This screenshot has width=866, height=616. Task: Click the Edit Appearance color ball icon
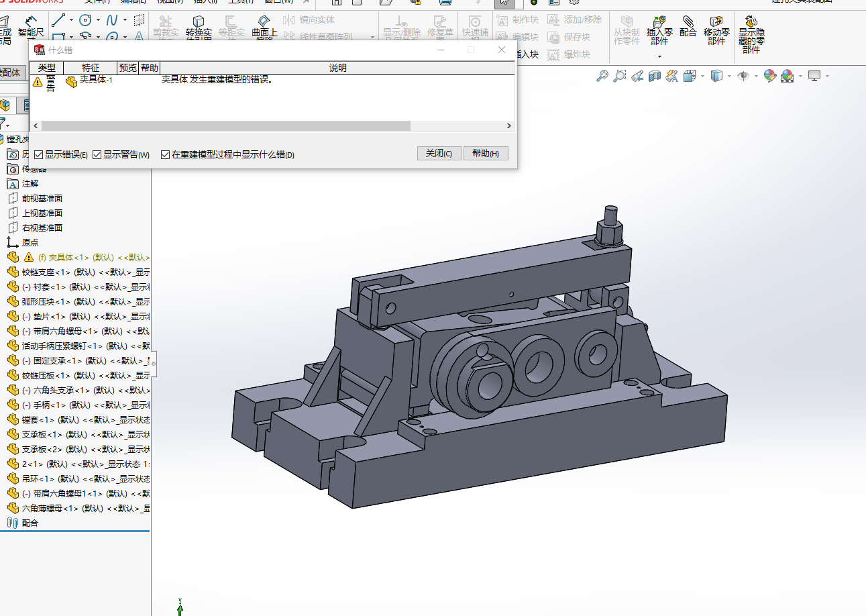tap(770, 76)
